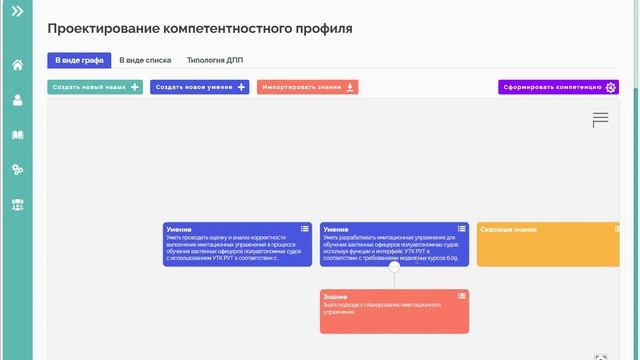Click 'Импортировать знание' button
The image size is (640, 360).
(x=307, y=87)
